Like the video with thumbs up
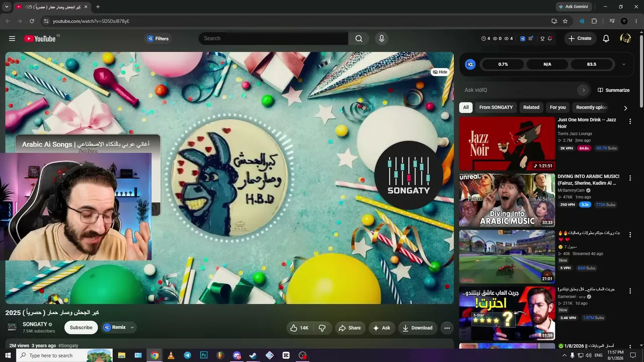This screenshot has height=362, width=644. pos(299,328)
